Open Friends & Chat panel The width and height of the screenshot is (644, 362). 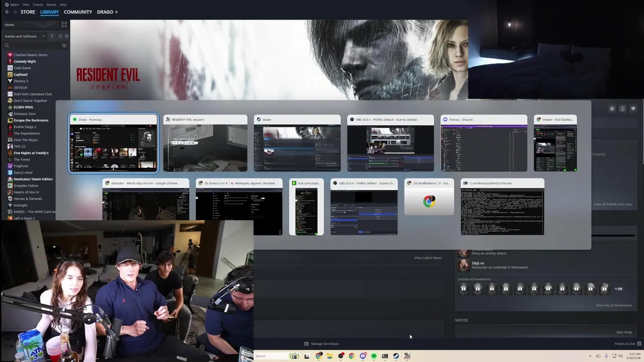click(x=628, y=344)
